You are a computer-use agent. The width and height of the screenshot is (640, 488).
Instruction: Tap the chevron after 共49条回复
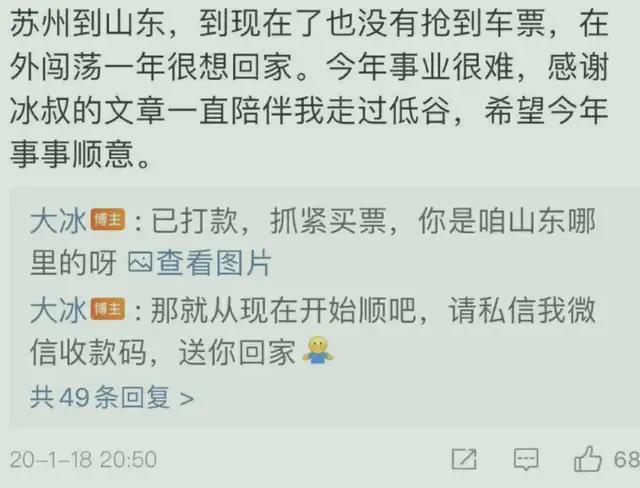coord(187,398)
